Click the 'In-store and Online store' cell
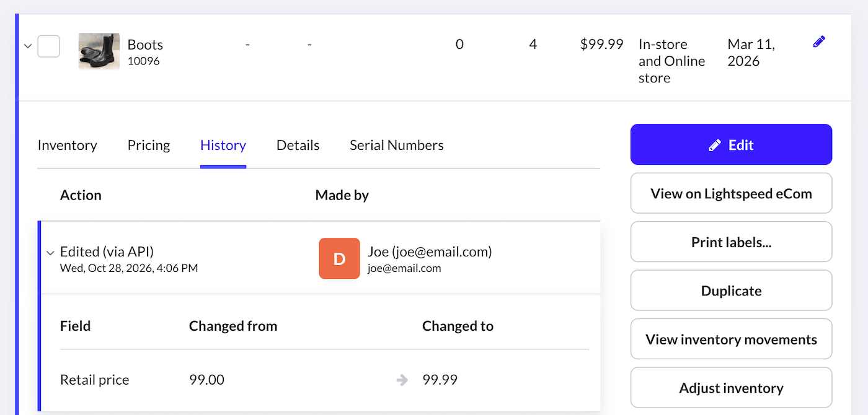The width and height of the screenshot is (868, 415). coord(672,61)
